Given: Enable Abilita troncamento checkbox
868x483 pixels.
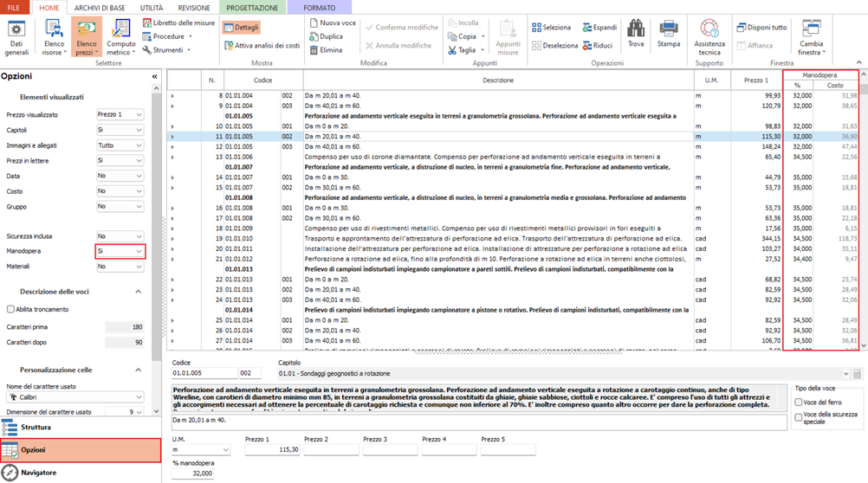Looking at the screenshot, I should click(x=10, y=309).
